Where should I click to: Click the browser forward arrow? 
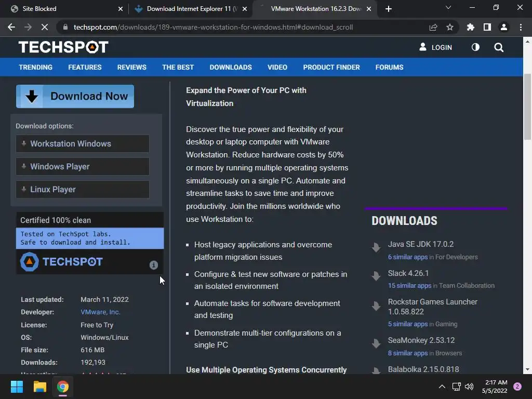point(28,27)
